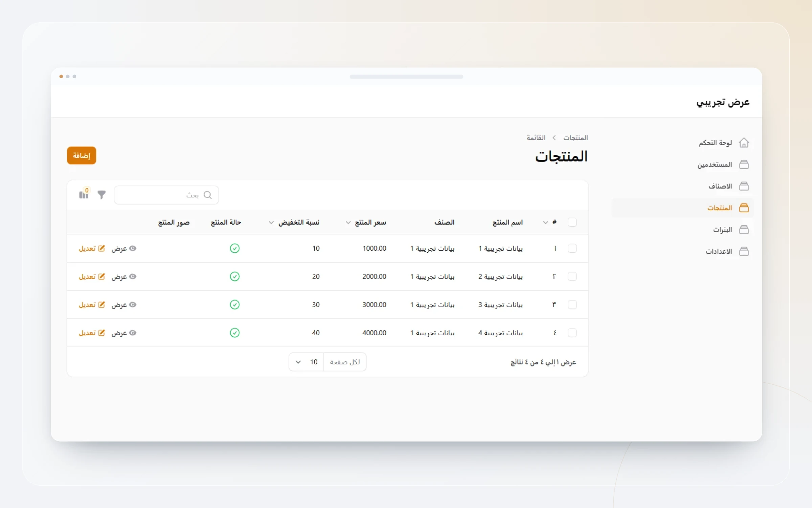Click the البنرات sidebar icon

744,230
